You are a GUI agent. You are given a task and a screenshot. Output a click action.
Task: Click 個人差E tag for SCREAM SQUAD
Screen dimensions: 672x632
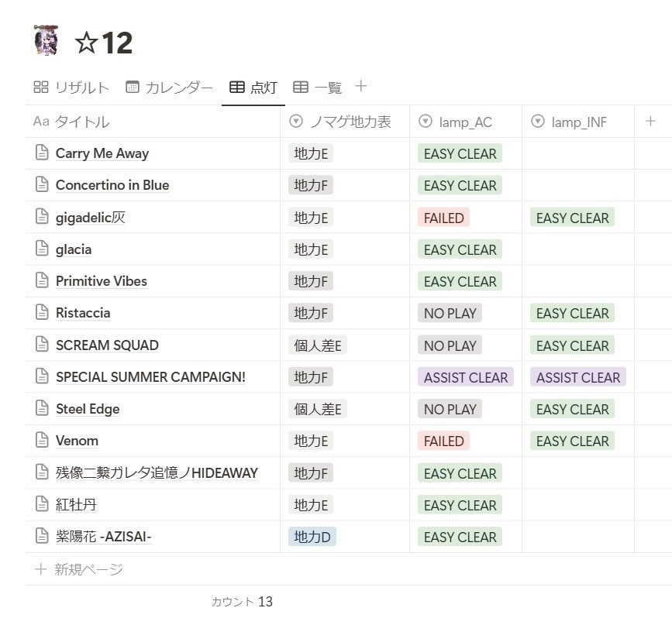[318, 345]
